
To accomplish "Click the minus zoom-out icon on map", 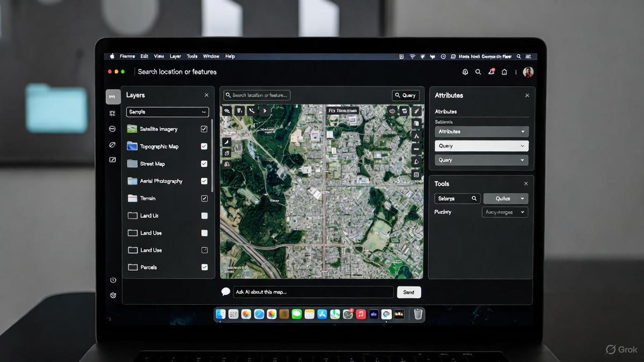I will (416, 149).
